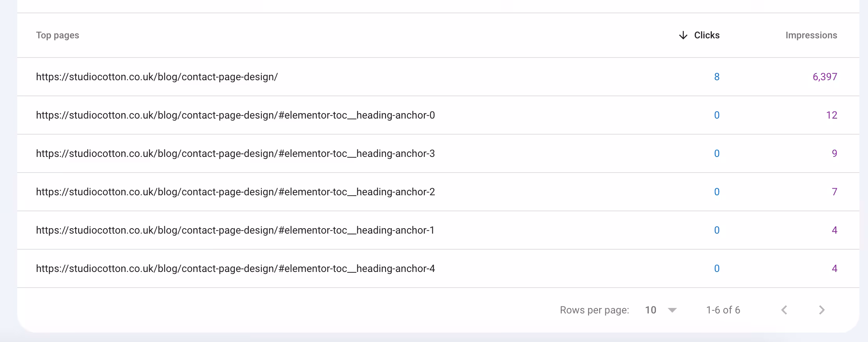Go to previous page with left chevron
Viewport: 868px width, 342px height.
tap(784, 310)
